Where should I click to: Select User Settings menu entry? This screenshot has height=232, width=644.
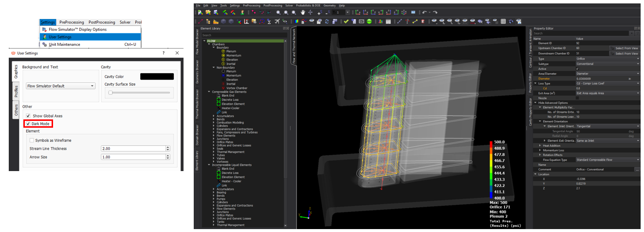(x=60, y=37)
